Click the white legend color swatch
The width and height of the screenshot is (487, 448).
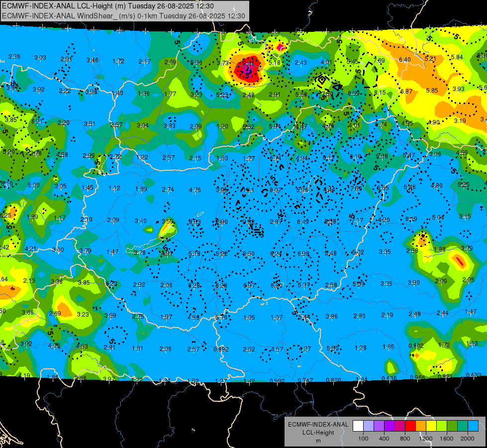[358, 426]
